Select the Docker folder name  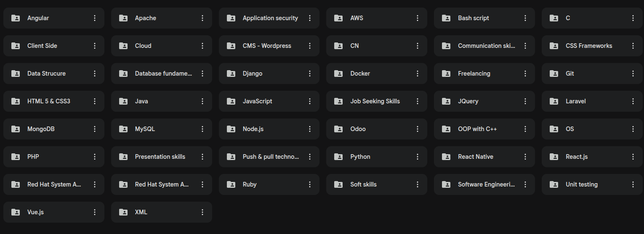[360, 74]
